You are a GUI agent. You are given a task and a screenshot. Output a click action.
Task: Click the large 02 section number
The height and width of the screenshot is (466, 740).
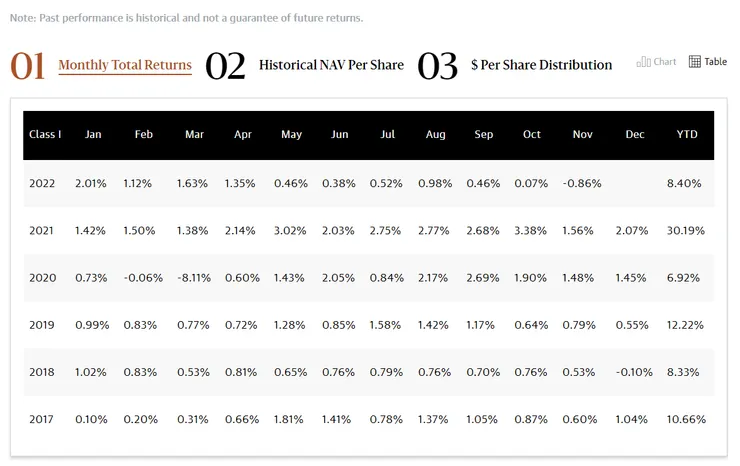[x=225, y=66]
